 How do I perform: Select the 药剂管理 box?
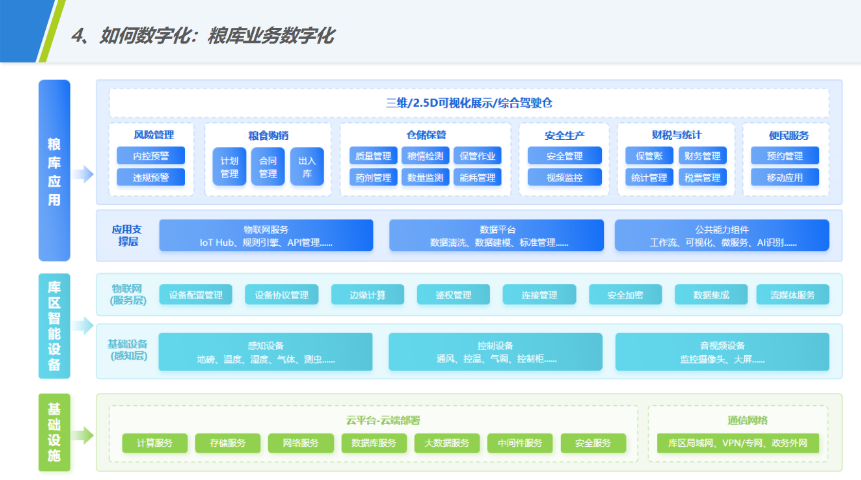tap(373, 177)
